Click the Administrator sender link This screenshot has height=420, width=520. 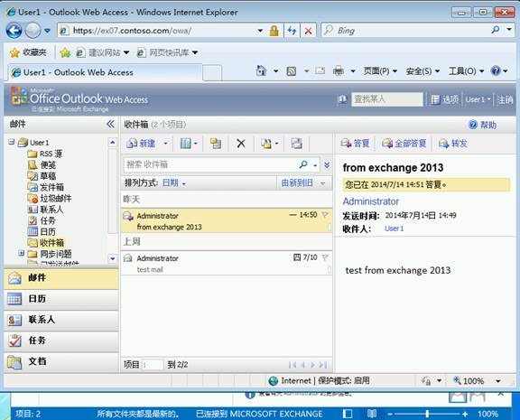[371, 201]
